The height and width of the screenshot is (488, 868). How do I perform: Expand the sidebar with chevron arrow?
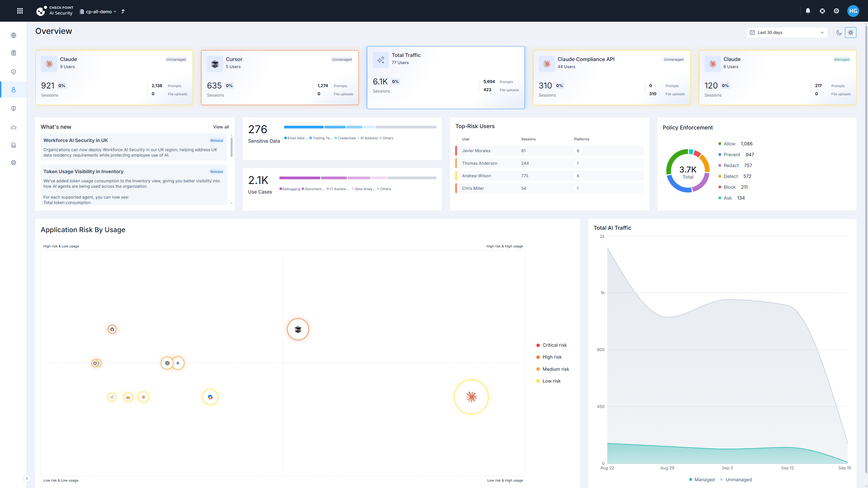(x=27, y=479)
